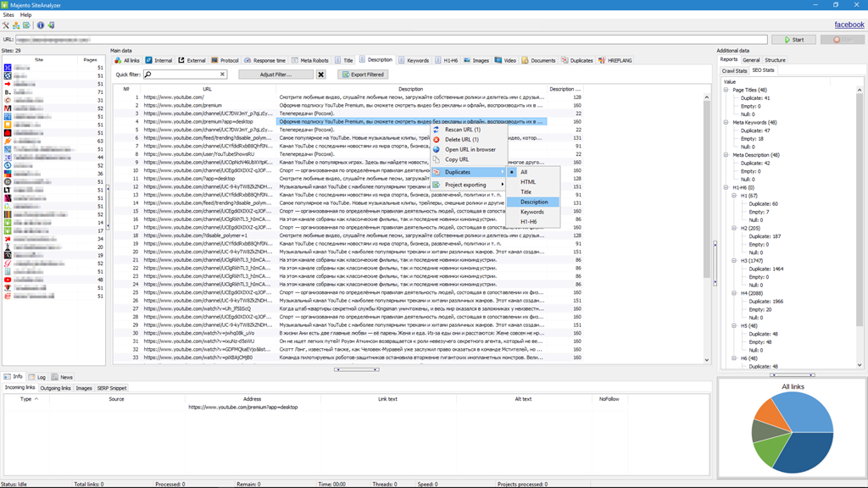Click the Internal tab icon
The image size is (868, 488).
coord(149,60)
